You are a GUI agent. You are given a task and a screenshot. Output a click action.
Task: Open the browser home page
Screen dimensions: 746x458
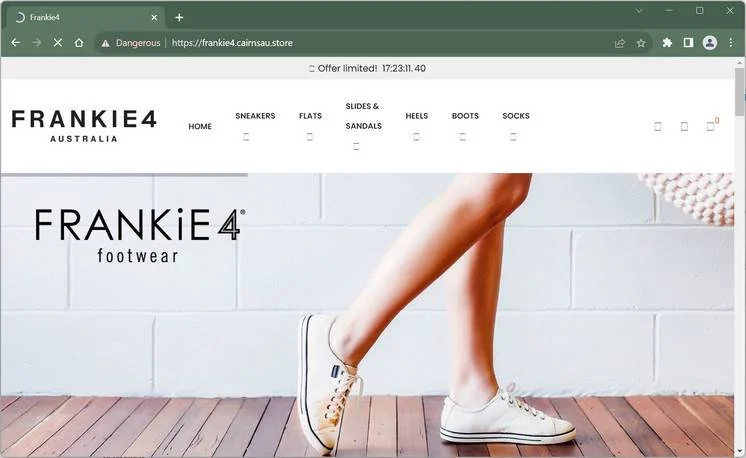pyautogui.click(x=79, y=43)
